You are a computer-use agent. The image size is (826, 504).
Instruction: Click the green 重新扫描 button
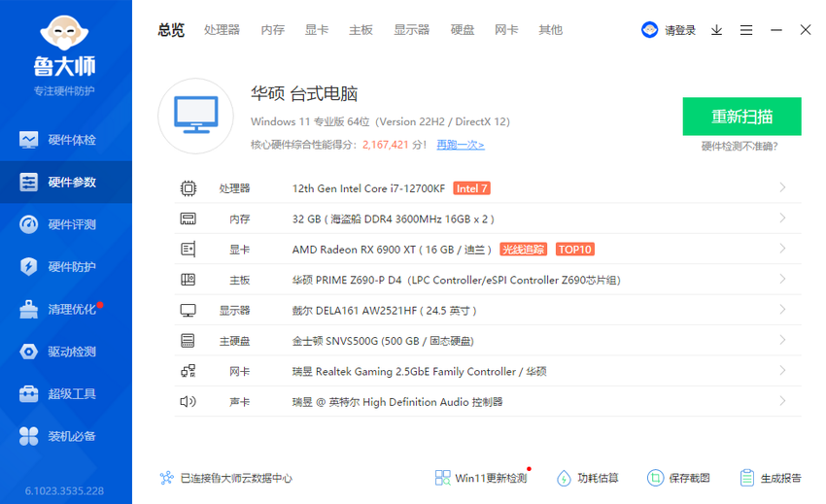[741, 117]
